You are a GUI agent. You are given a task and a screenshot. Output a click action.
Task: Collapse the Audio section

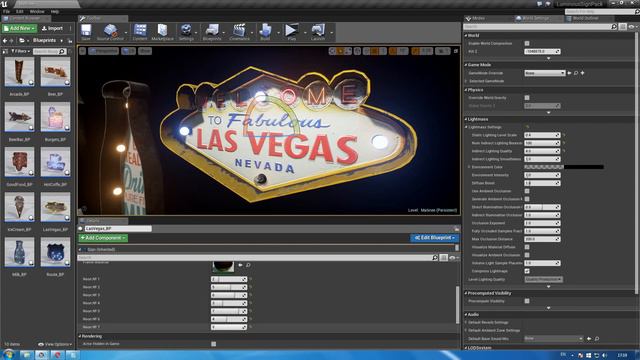pyautogui.click(x=466, y=314)
